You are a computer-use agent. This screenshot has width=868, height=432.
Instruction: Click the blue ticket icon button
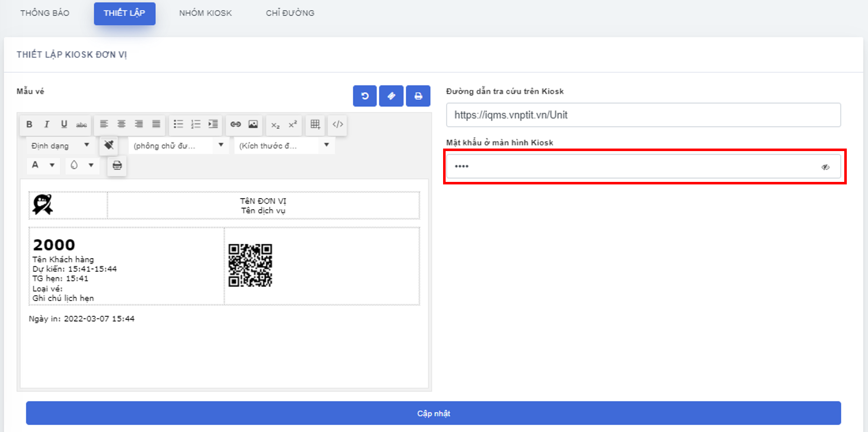[x=392, y=96]
